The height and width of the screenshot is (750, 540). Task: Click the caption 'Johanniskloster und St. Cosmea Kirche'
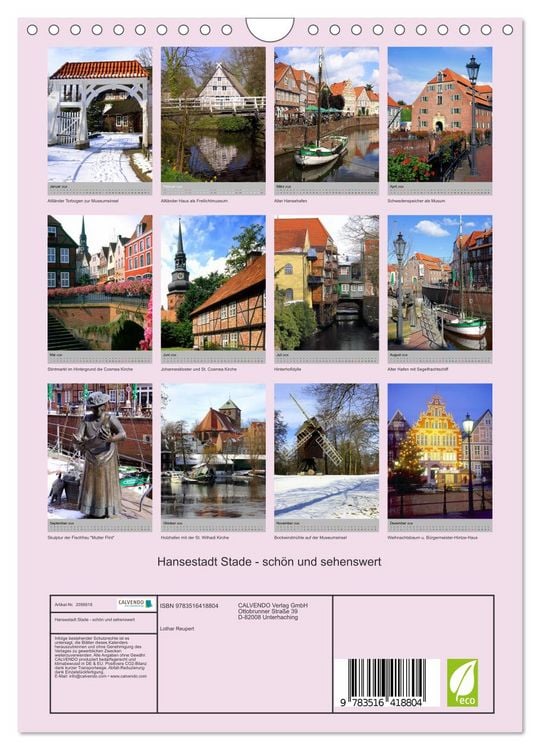[198, 369]
